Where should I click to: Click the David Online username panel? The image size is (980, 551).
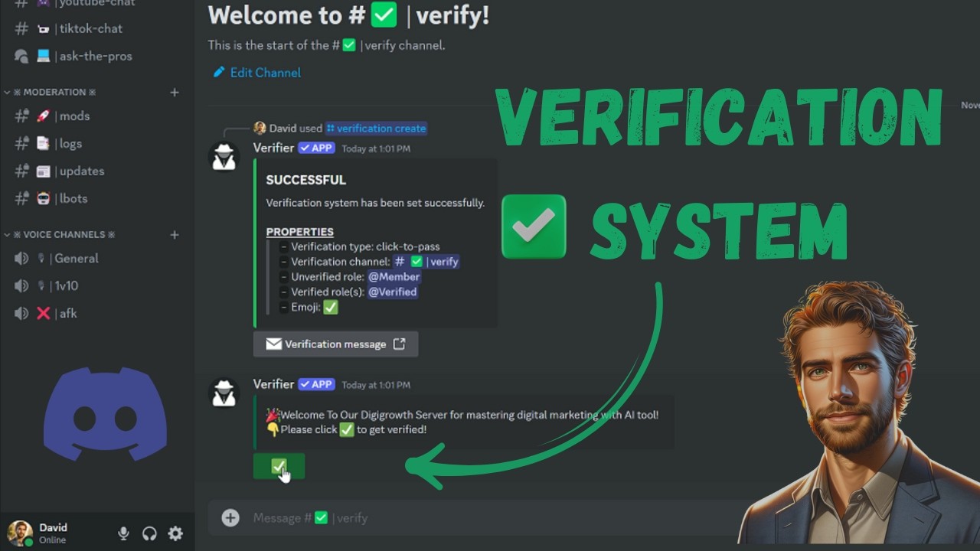point(54,533)
